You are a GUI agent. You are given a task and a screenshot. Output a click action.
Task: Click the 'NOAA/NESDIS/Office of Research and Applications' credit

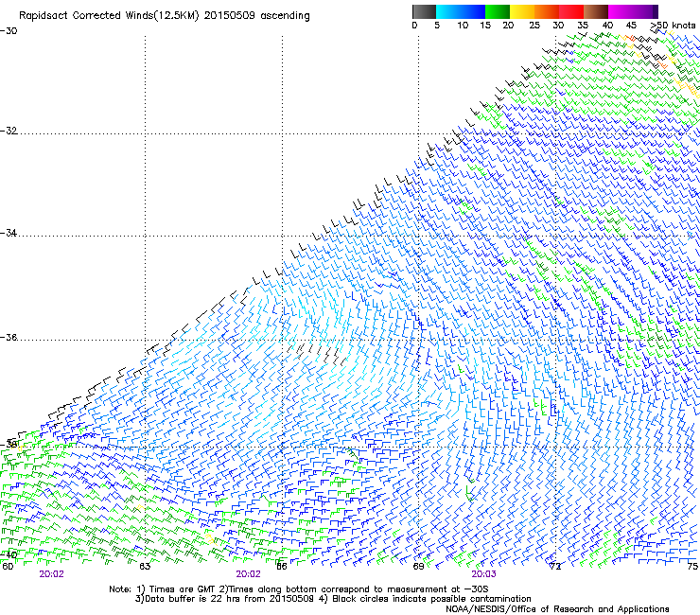pos(557,609)
